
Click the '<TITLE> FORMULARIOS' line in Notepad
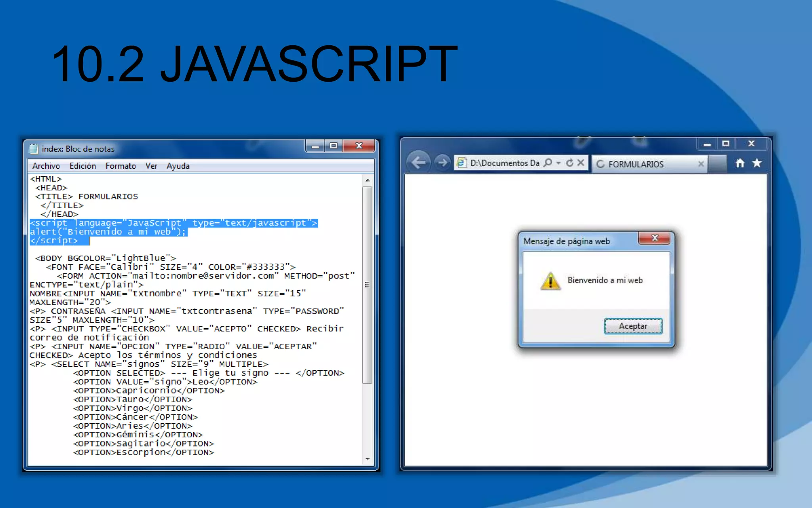tap(86, 196)
